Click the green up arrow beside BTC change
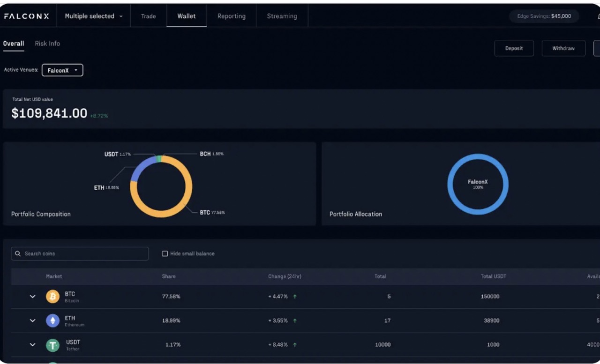The height and width of the screenshot is (364, 600). click(295, 296)
